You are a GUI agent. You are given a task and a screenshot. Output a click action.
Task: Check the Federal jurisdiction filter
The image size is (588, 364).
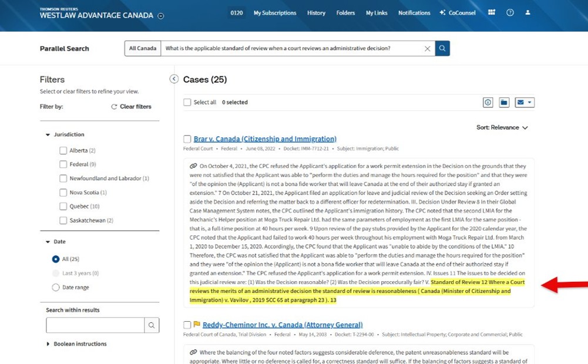click(x=63, y=164)
